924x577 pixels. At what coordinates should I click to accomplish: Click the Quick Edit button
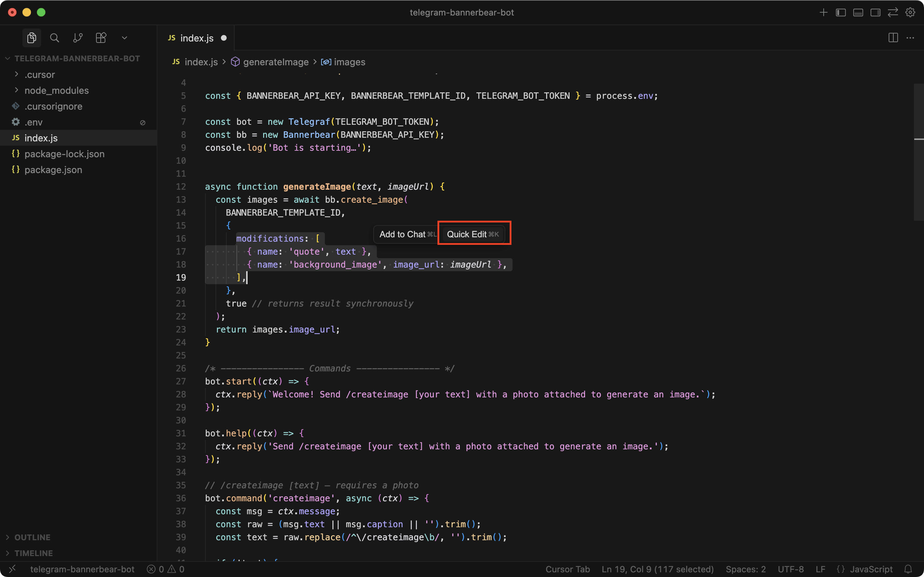click(474, 234)
